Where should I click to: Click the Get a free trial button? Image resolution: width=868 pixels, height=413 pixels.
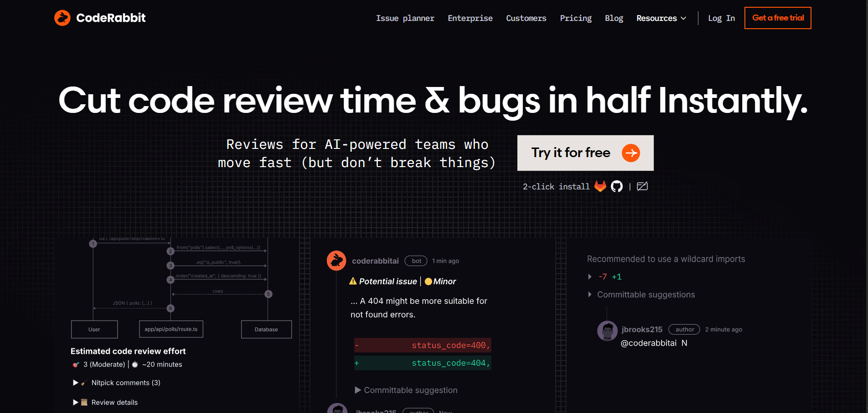(777, 18)
